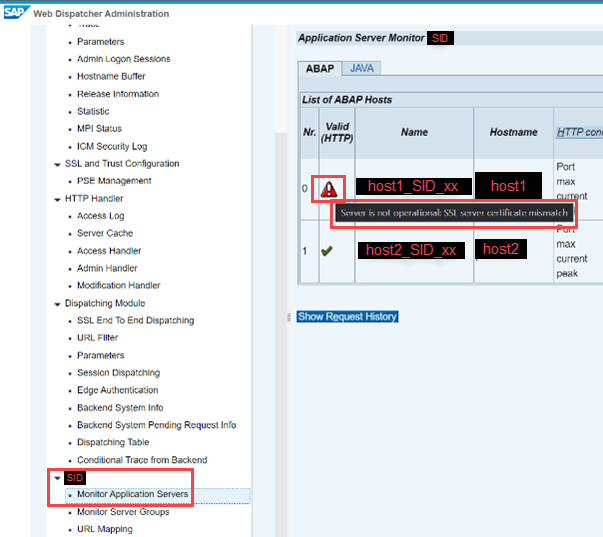
Task: Click the List of ABAP Hosts heading
Action: [347, 100]
